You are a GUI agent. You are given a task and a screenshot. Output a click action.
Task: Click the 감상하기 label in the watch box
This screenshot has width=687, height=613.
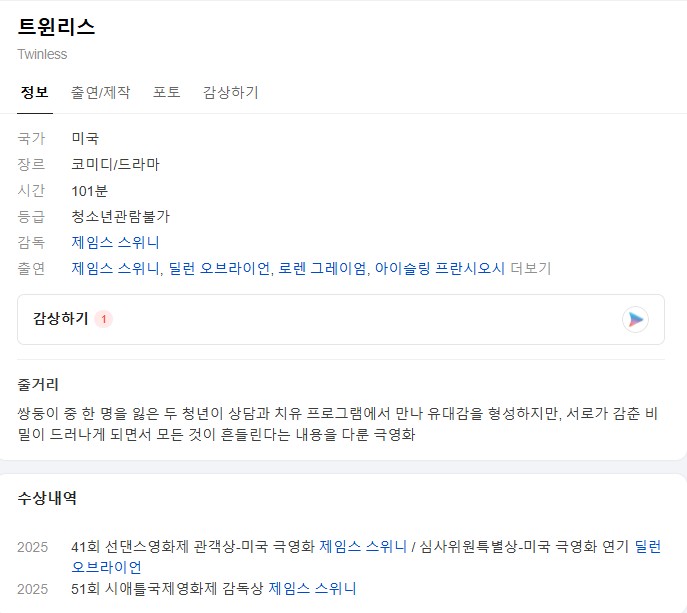(x=61, y=319)
